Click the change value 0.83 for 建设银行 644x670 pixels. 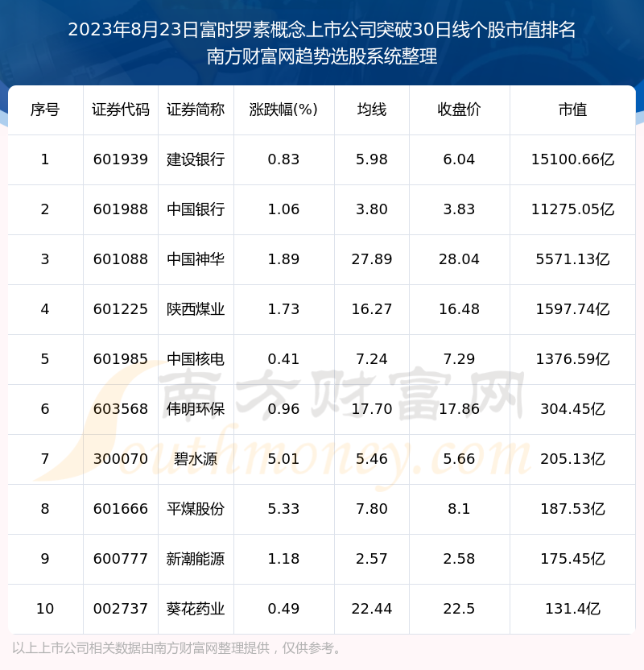click(283, 159)
